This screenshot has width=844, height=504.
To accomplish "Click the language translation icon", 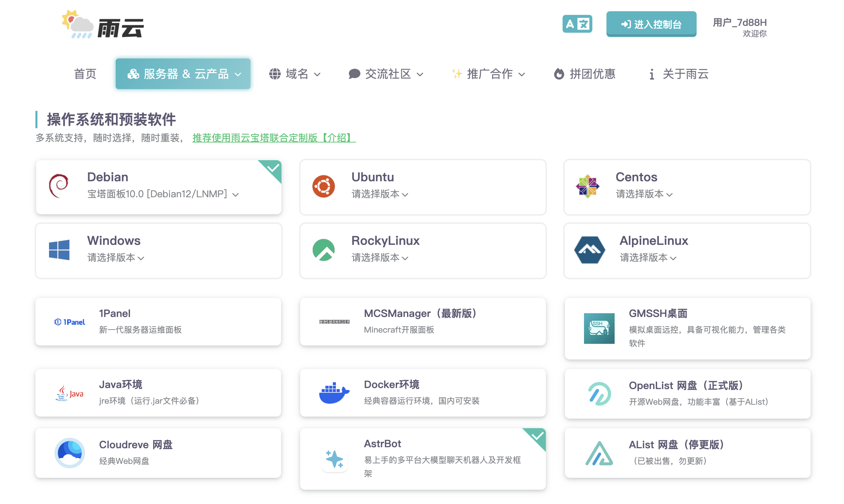I will coord(577,24).
